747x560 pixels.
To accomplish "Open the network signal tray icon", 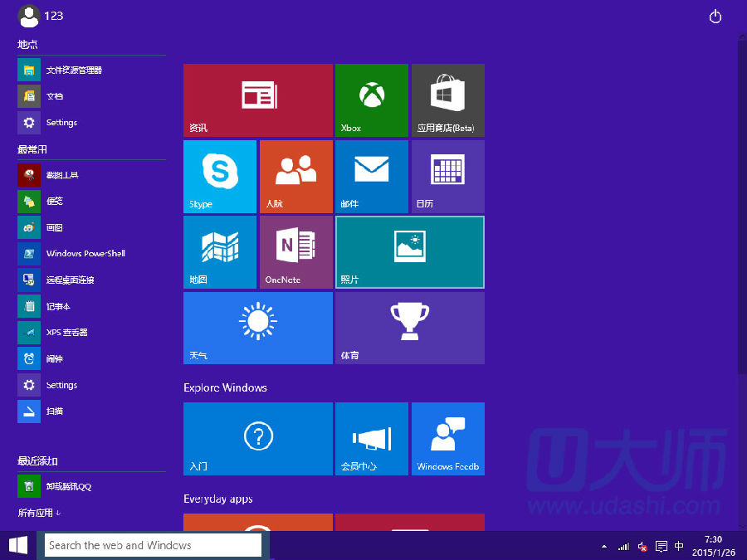I will coord(623,547).
